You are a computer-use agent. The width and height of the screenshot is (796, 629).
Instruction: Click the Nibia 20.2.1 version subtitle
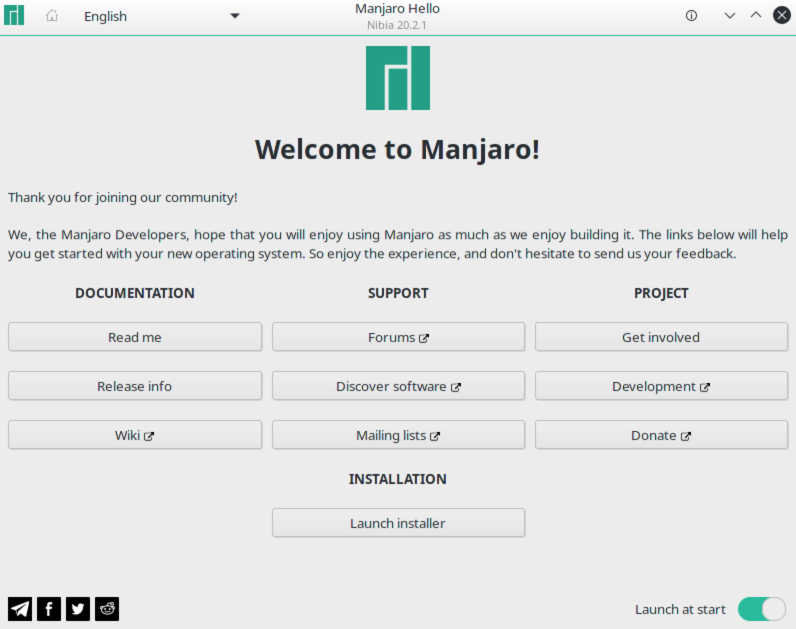coord(397,25)
